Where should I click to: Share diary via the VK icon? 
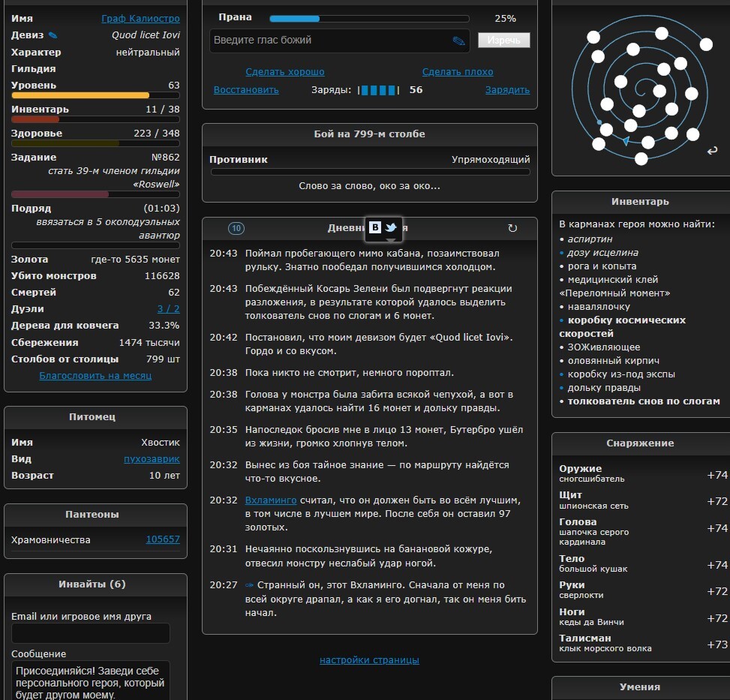tap(375, 227)
